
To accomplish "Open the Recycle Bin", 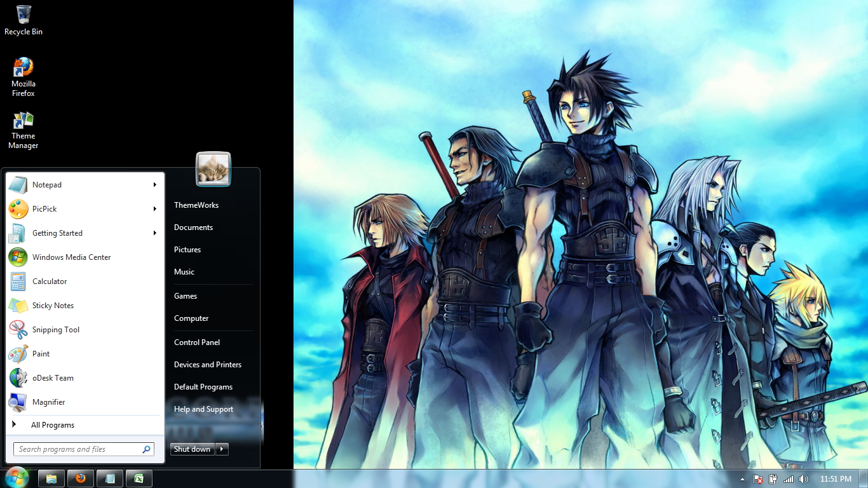I will [24, 16].
